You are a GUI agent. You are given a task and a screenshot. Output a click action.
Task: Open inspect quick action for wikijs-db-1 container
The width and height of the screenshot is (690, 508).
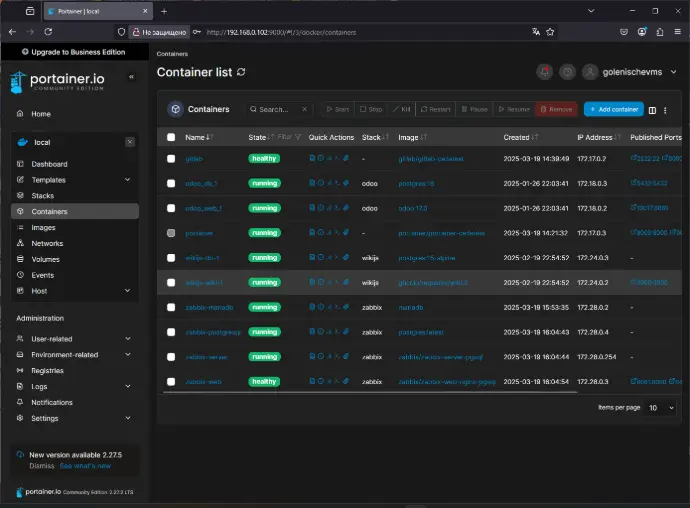(x=321, y=257)
